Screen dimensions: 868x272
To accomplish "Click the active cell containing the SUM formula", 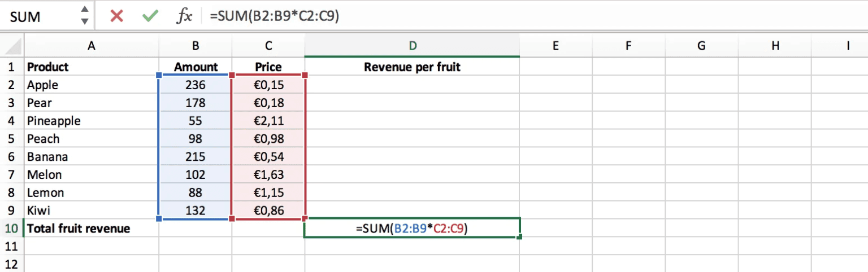I will 412,229.
